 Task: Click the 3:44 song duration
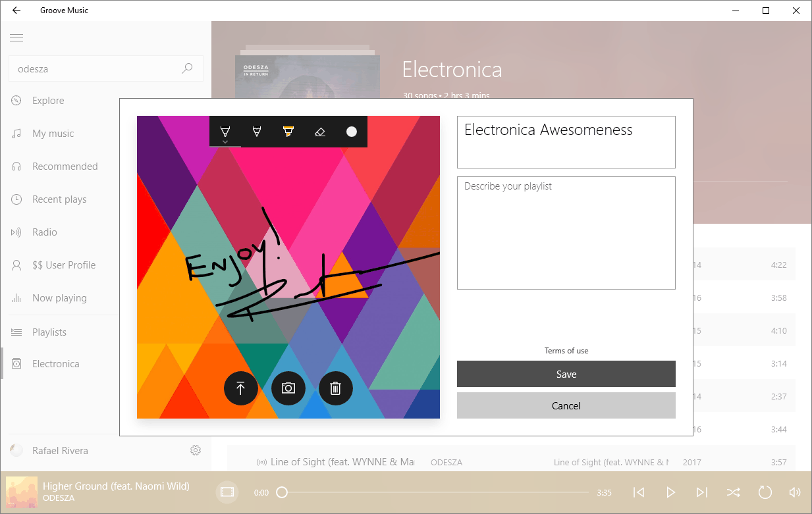[x=778, y=430]
